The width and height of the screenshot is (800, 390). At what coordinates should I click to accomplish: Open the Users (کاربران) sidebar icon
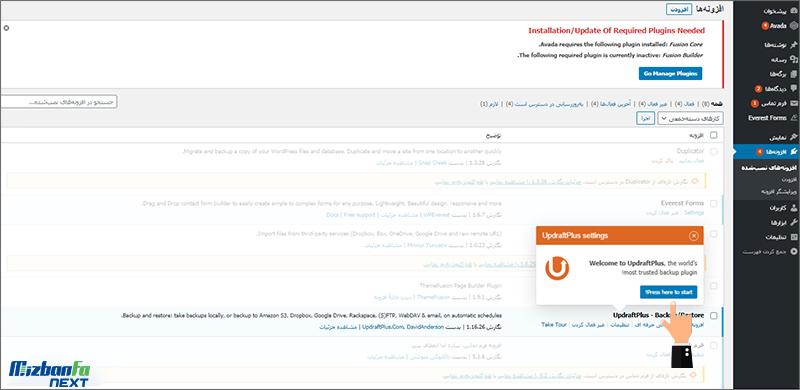coord(793,208)
